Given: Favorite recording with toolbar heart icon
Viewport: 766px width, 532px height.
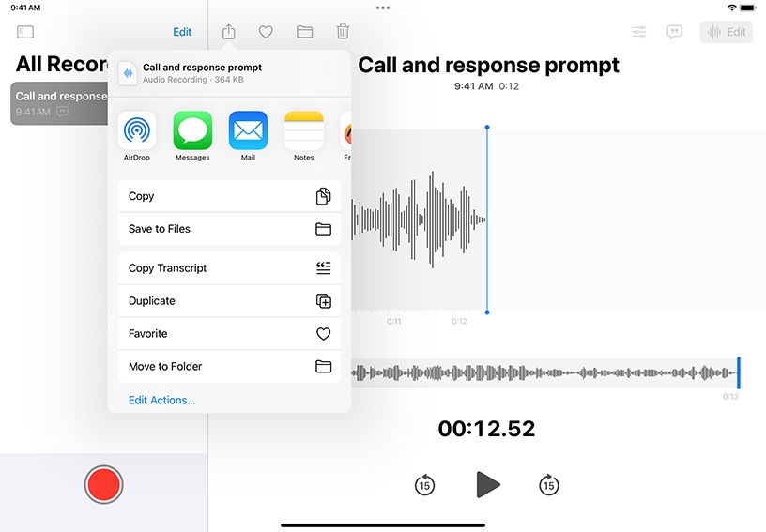Looking at the screenshot, I should point(266,32).
